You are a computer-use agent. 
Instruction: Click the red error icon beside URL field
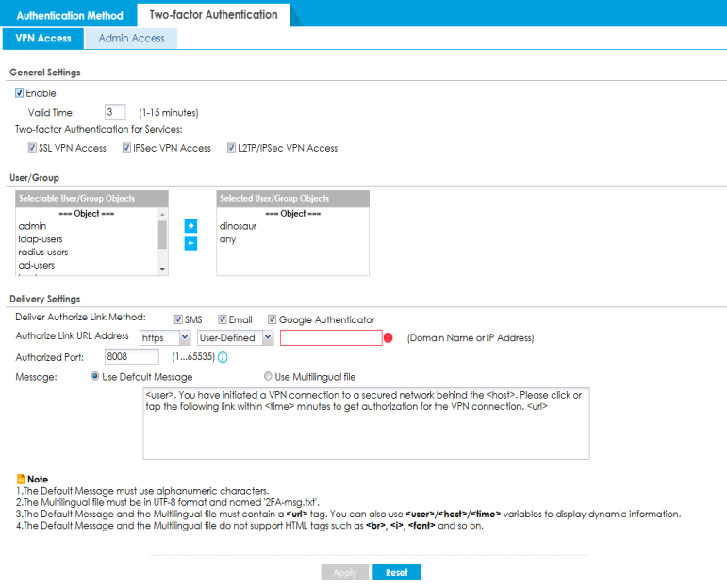tap(388, 338)
